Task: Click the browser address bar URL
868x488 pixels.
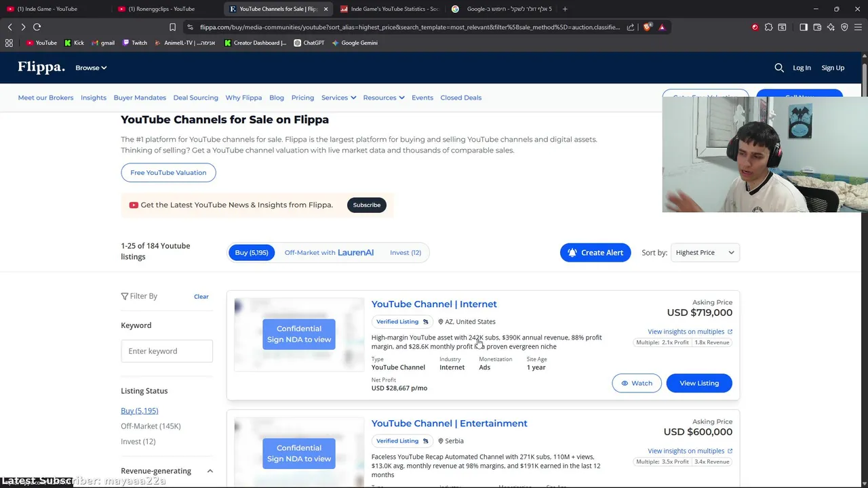Action: point(410,27)
